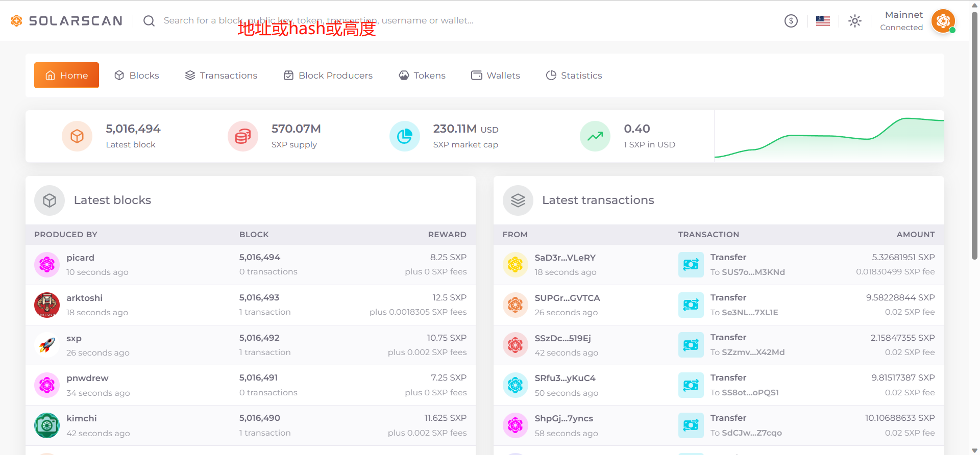Open recipient SdCJw...Z7cqo
Screen dimensions: 980x455
752,433
